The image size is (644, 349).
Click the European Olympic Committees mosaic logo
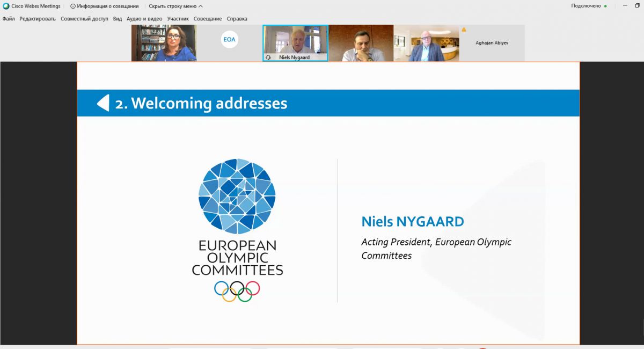[x=237, y=196]
